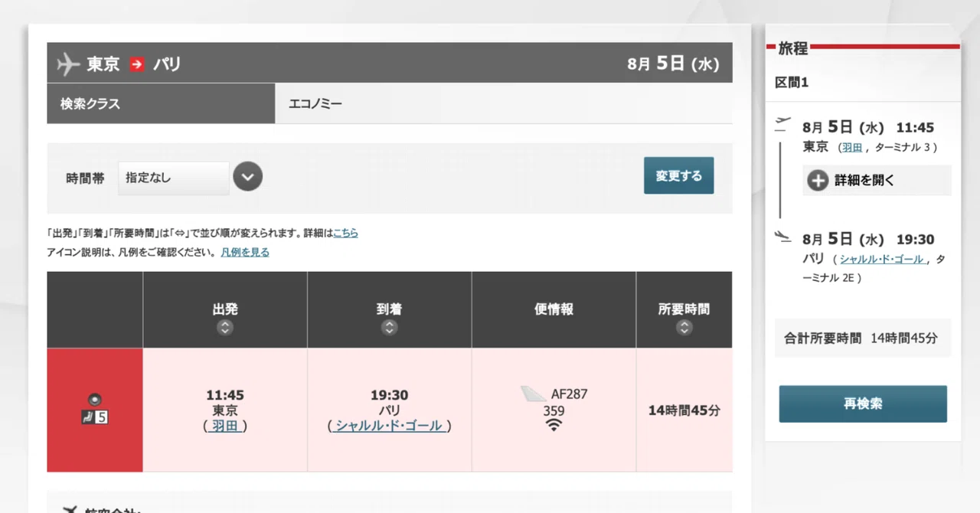Open the 凡例を見る legend link
This screenshot has width=980, height=513.
pyautogui.click(x=245, y=252)
